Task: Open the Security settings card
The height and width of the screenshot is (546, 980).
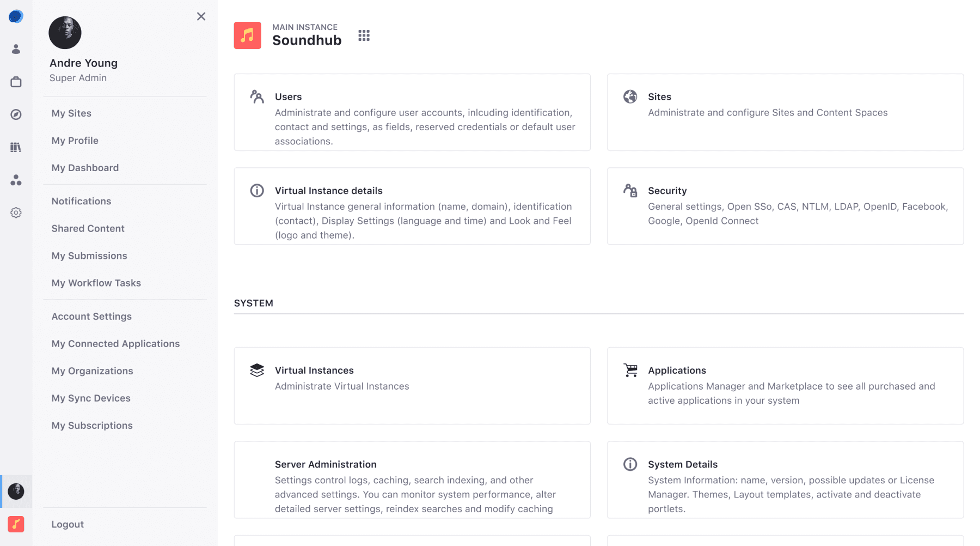Action: coord(785,206)
